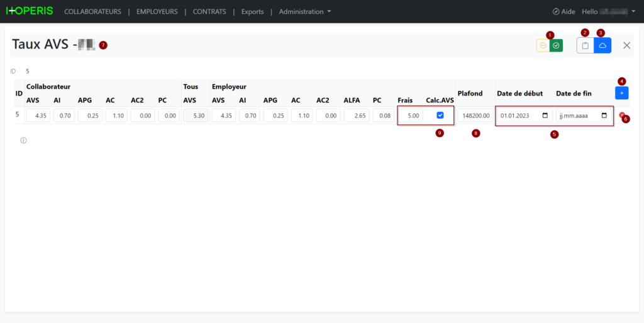The width and height of the screenshot is (644, 323).
Task: Click the blue cloud save button
Action: pos(602,46)
